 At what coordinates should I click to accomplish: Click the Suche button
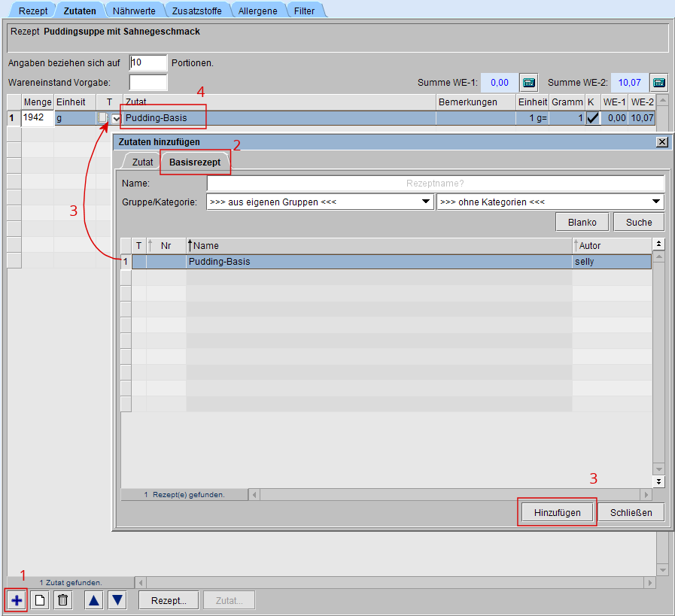pyautogui.click(x=639, y=222)
